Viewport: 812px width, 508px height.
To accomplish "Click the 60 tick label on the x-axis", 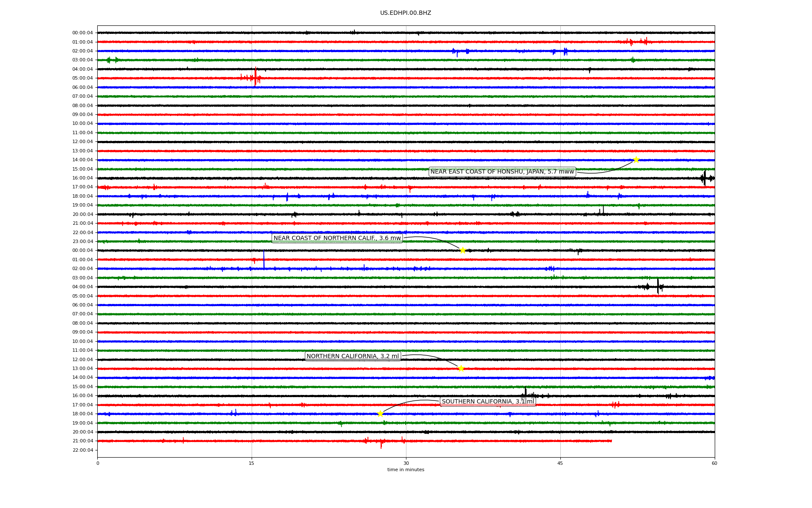I will (714, 463).
